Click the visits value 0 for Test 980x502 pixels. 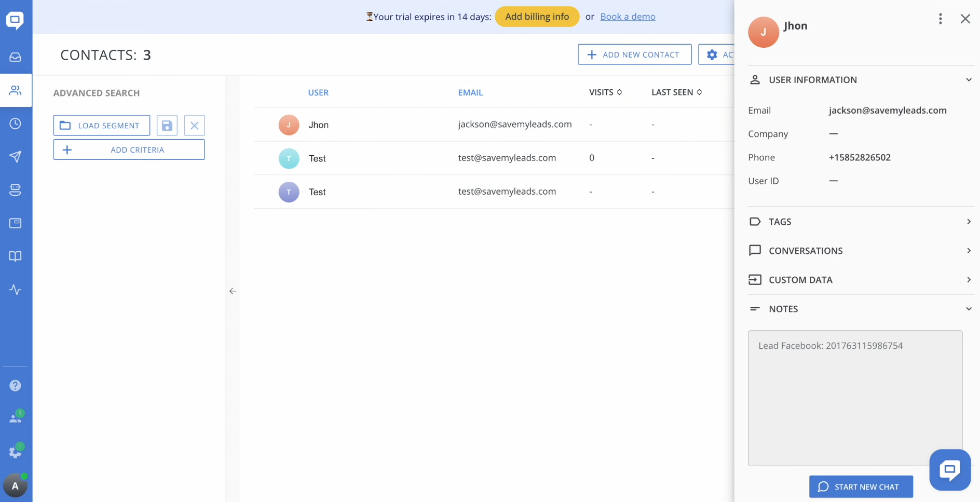(x=591, y=158)
